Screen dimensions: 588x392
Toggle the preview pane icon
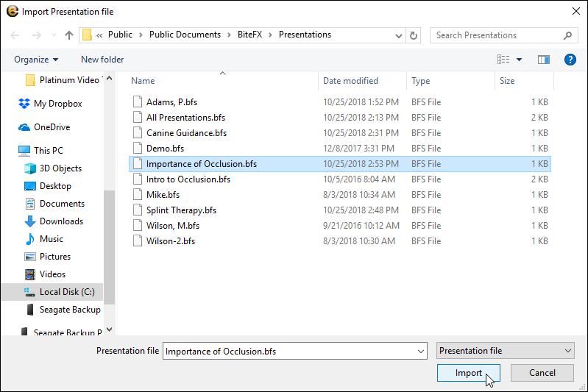click(x=544, y=60)
